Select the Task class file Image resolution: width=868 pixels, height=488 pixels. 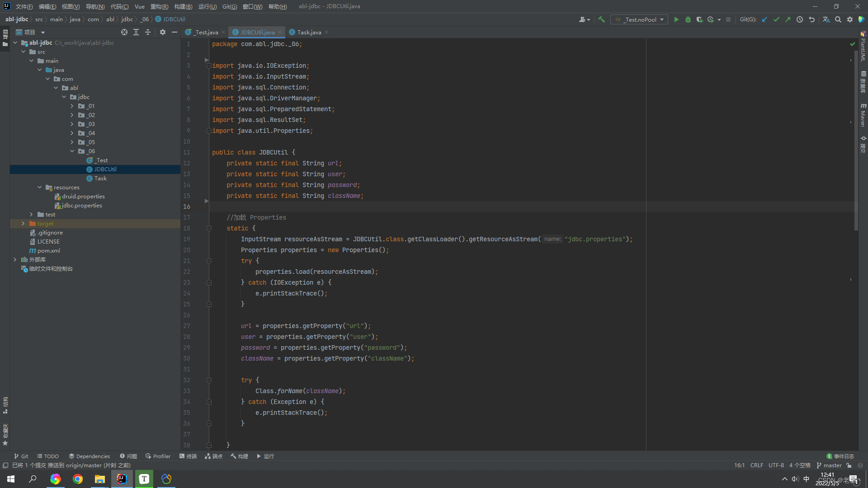coord(100,178)
